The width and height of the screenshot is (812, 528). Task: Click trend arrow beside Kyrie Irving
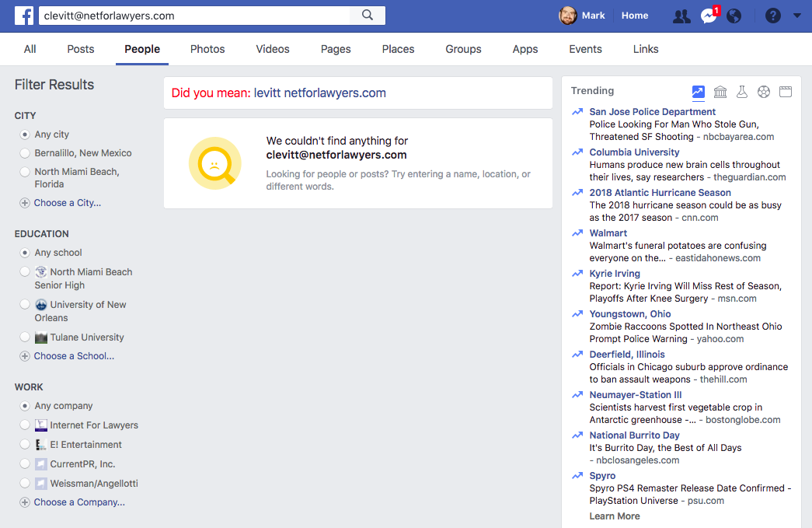pyautogui.click(x=577, y=273)
